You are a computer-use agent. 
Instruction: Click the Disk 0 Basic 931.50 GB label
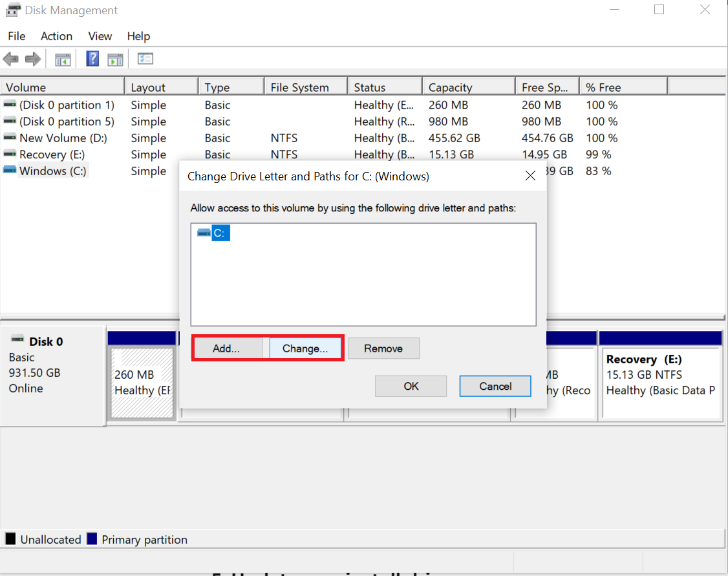[53, 376]
